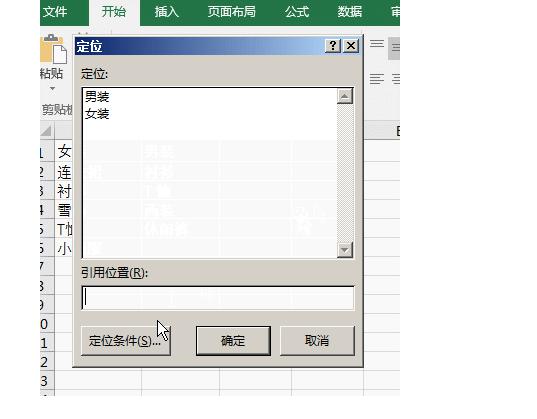
Task: Click the left align text icon
Action: (377, 79)
